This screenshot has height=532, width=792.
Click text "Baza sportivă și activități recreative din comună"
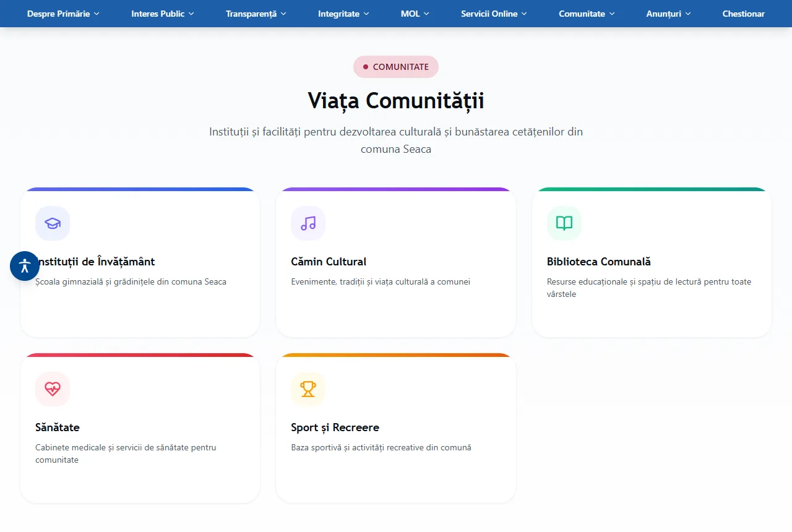pos(381,448)
